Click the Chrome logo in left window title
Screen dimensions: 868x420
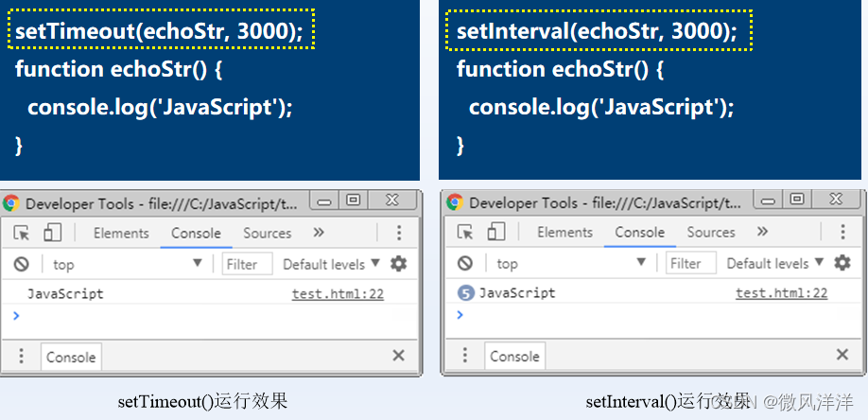pyautogui.click(x=11, y=204)
